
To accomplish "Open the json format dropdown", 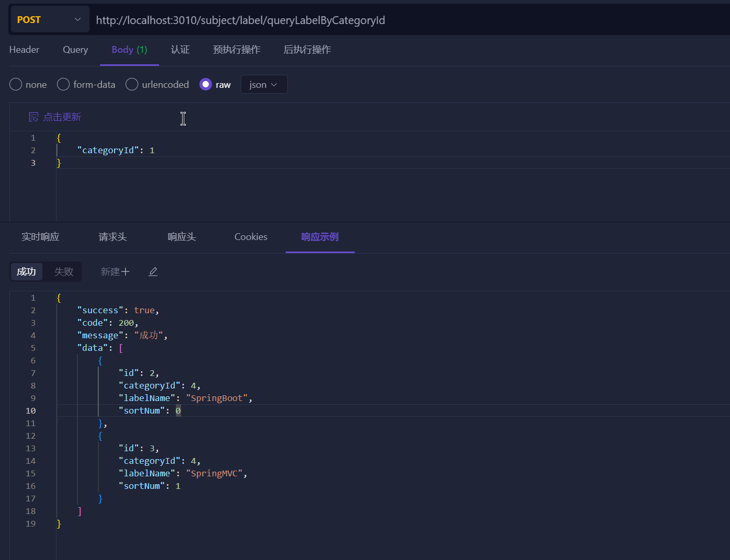I will point(264,84).
